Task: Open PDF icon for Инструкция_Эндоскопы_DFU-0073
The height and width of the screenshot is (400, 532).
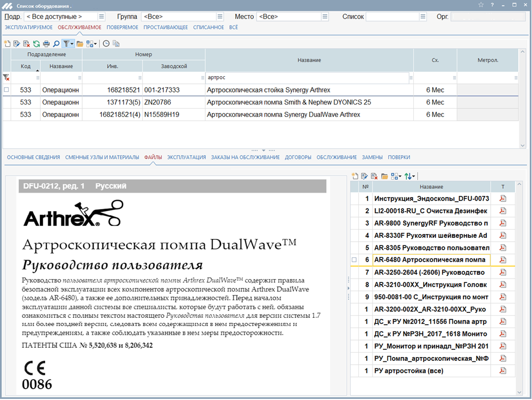Action: (x=503, y=199)
